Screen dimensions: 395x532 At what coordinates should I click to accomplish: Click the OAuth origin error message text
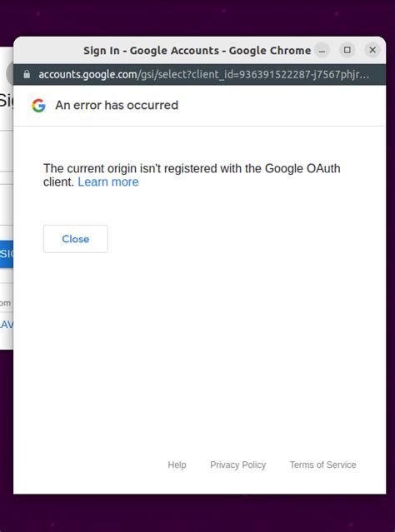click(x=192, y=175)
